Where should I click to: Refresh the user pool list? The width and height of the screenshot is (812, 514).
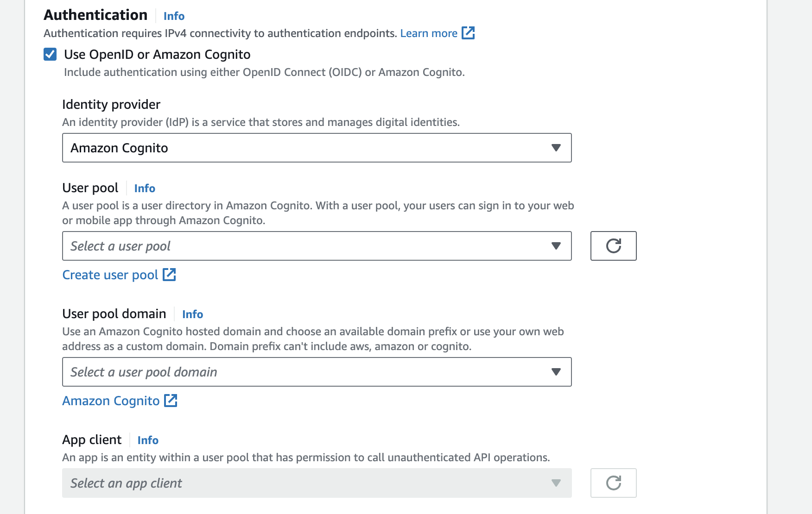(x=613, y=246)
